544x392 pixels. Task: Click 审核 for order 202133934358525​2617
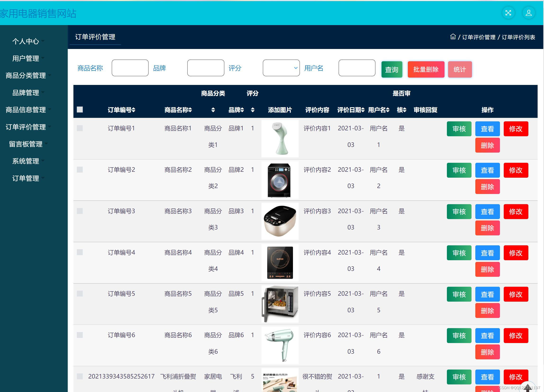[459, 377]
